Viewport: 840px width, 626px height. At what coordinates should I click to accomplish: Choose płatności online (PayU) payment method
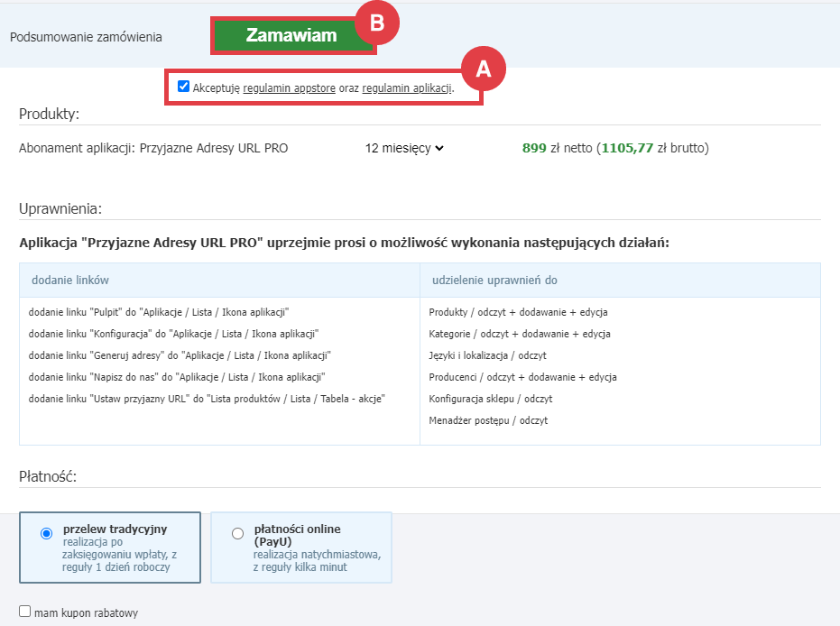pyautogui.click(x=237, y=534)
